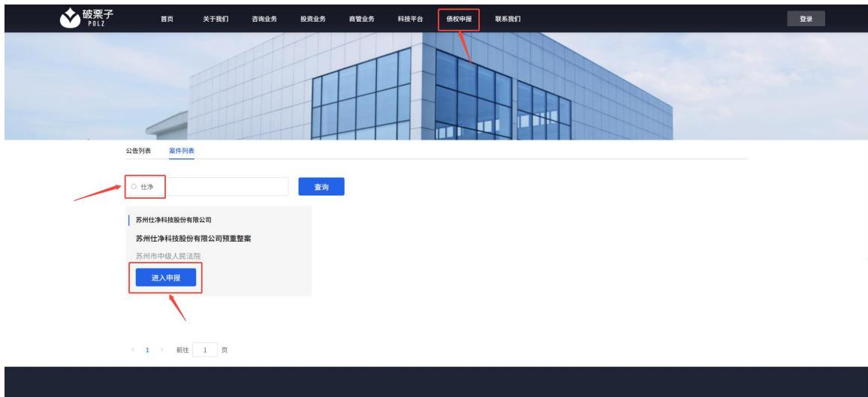The image size is (868, 397).
Task: Click the 前往 page jump input box
Action: click(x=205, y=350)
